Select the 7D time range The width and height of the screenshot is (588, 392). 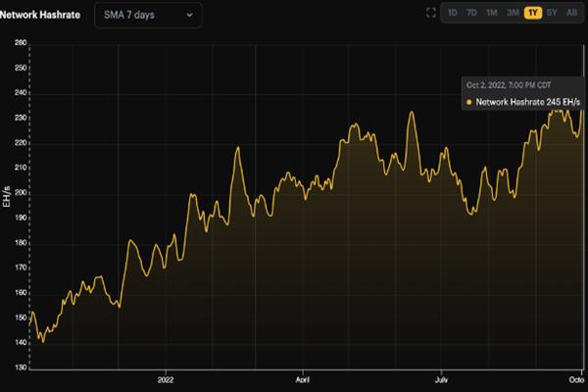click(x=471, y=13)
